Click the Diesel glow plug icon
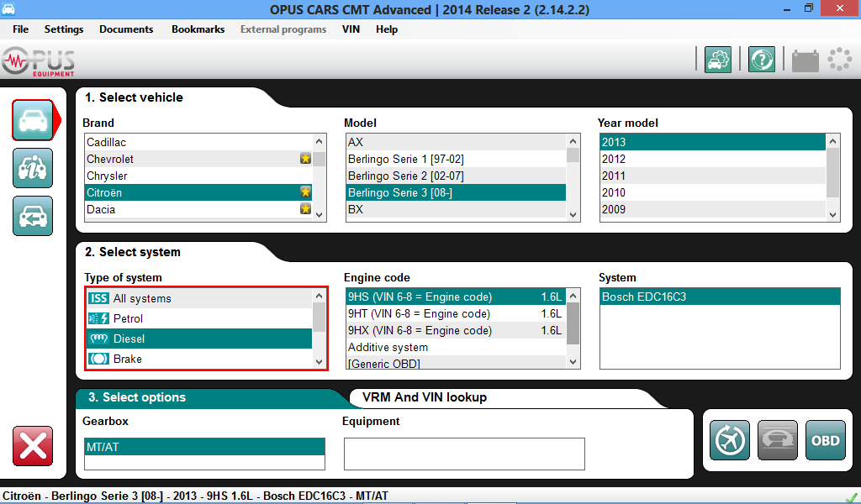The width and height of the screenshot is (861, 504). 99,339
